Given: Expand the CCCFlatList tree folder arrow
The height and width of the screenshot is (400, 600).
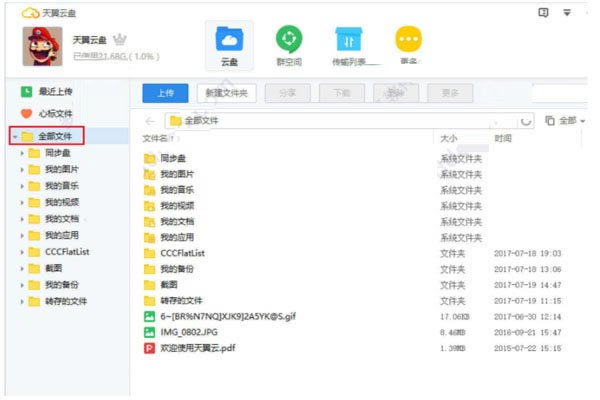Looking at the screenshot, I should 22,252.
